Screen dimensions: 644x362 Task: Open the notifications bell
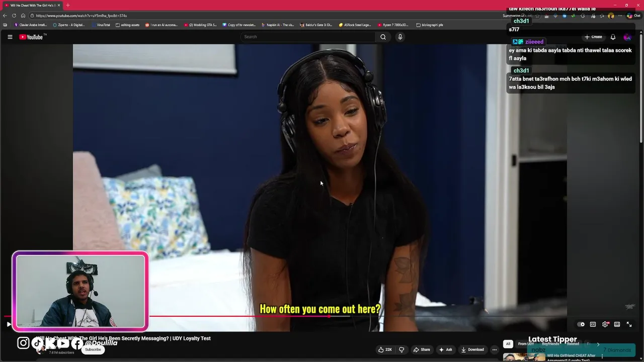613,37
